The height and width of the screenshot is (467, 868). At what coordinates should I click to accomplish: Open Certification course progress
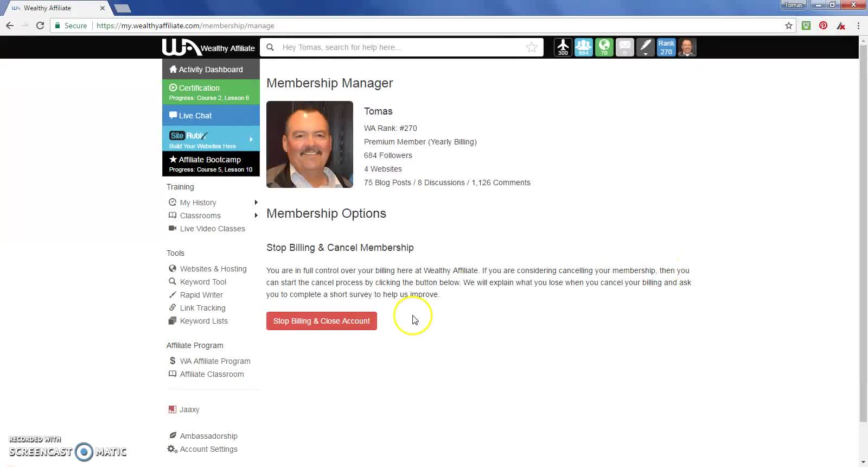pos(211,92)
